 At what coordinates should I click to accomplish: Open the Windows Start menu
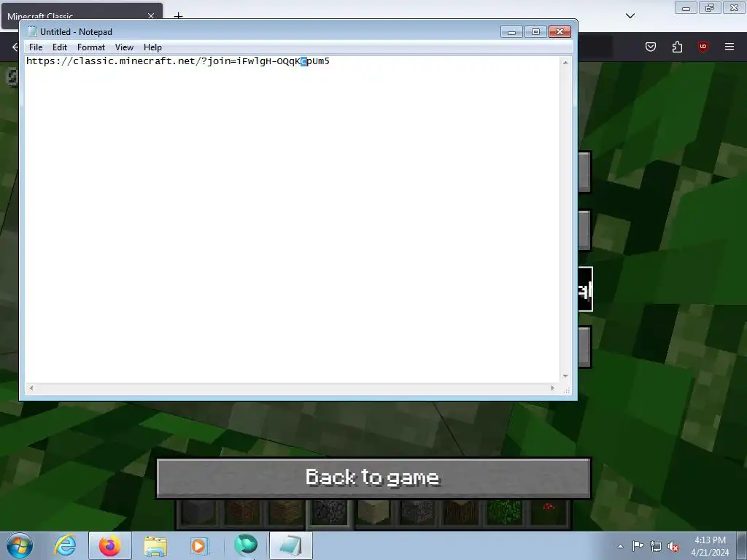pyautogui.click(x=20, y=545)
